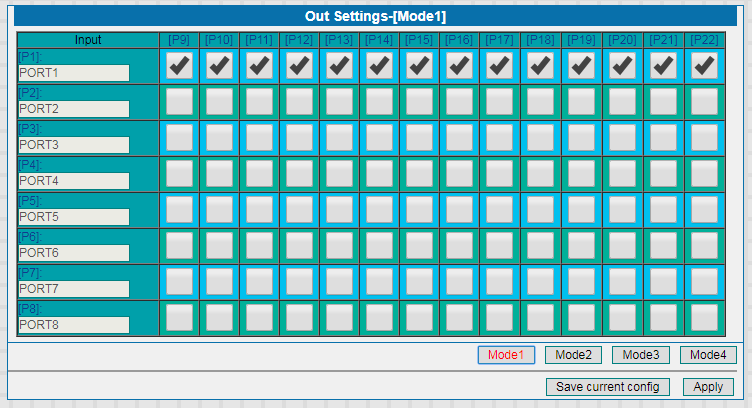This screenshot has height=408, width=752.
Task: Switch to Mode1 configuration
Action: 506,355
